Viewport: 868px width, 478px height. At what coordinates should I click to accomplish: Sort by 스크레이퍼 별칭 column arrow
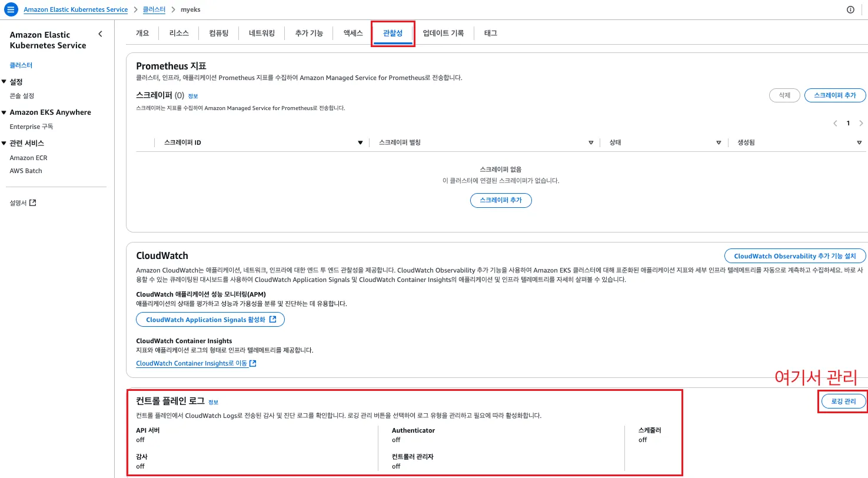click(x=591, y=143)
